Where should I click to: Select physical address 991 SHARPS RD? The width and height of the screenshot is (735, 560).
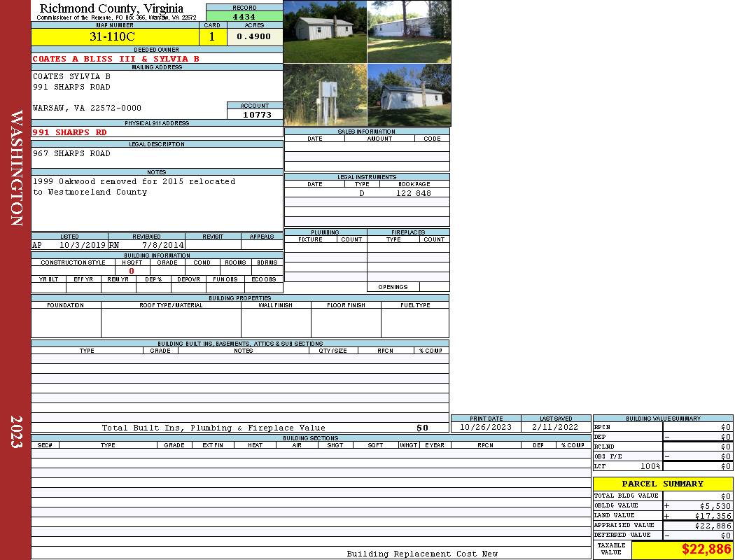point(70,132)
